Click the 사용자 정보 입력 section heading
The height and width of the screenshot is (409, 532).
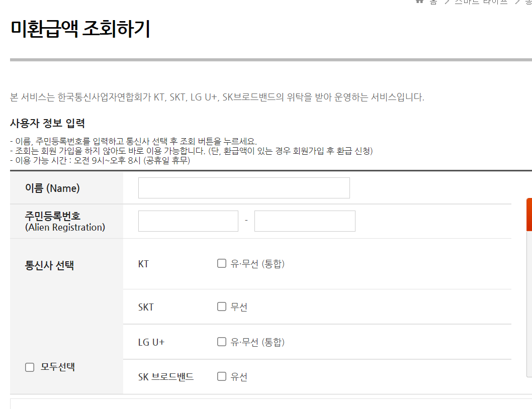[x=47, y=123]
